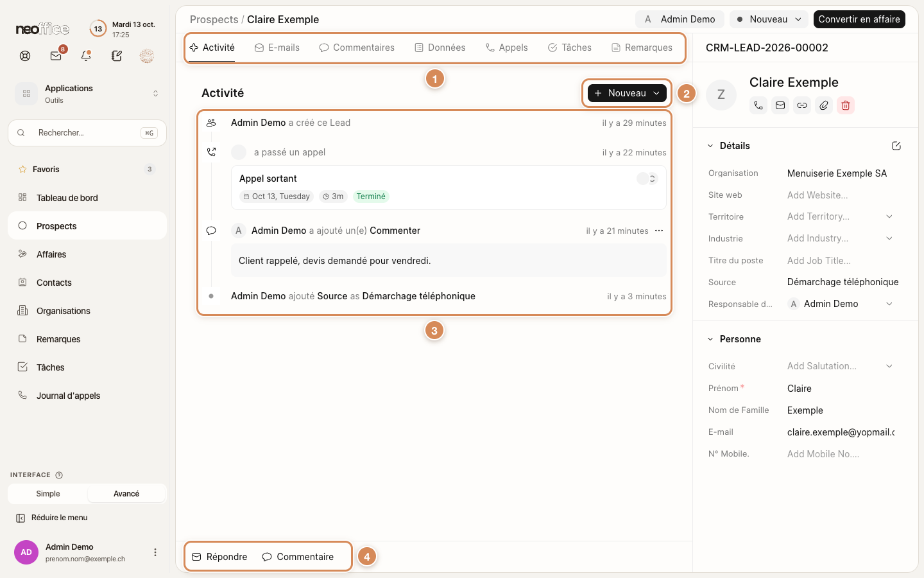Open the Nouveau activity dropdown button
Viewport: 924px width, 578px height.
(x=627, y=93)
